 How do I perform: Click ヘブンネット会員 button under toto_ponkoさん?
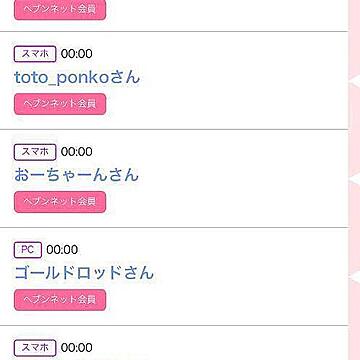click(x=60, y=104)
